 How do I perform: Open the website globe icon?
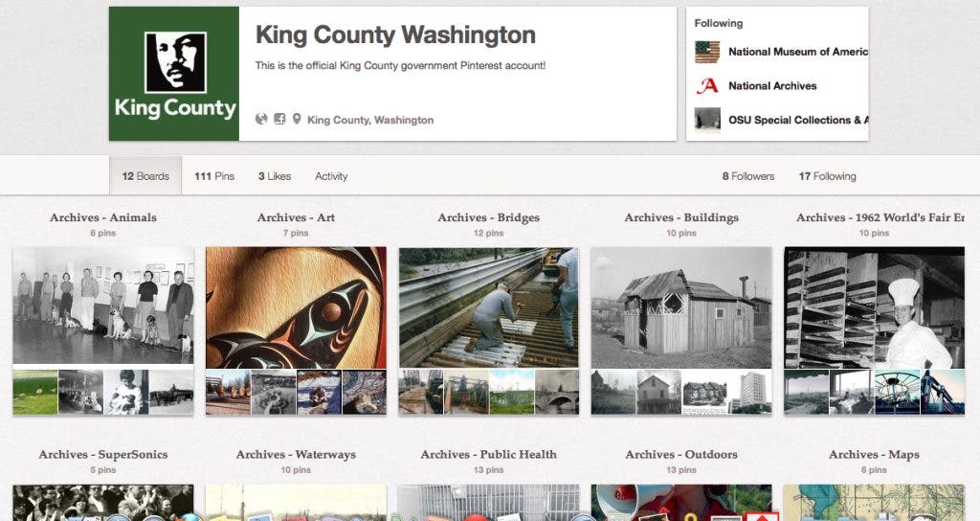pyautogui.click(x=261, y=119)
